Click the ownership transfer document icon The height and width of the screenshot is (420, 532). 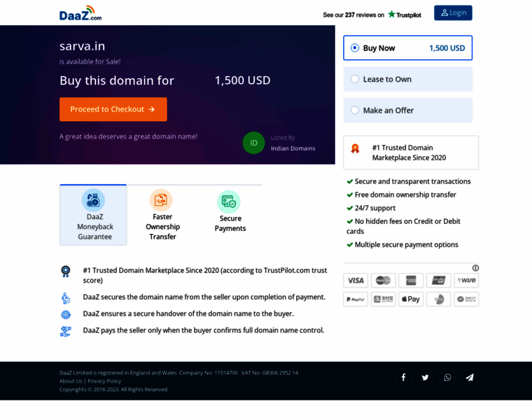coord(161,200)
